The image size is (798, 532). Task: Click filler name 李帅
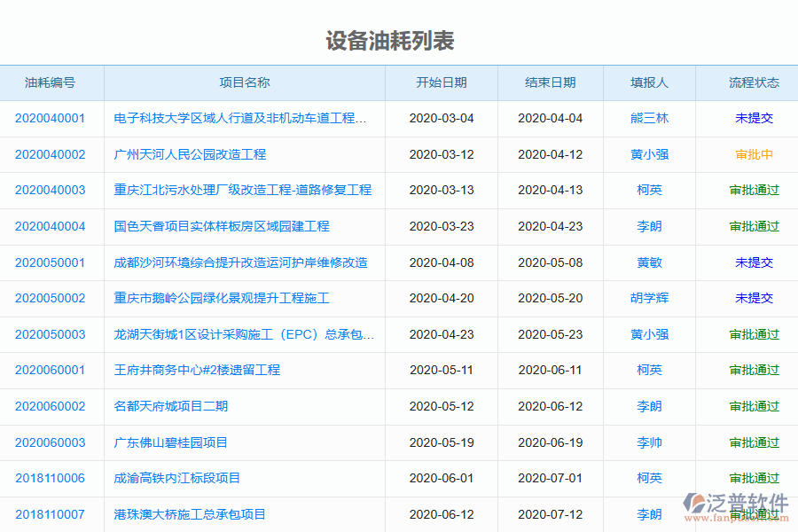(649, 442)
